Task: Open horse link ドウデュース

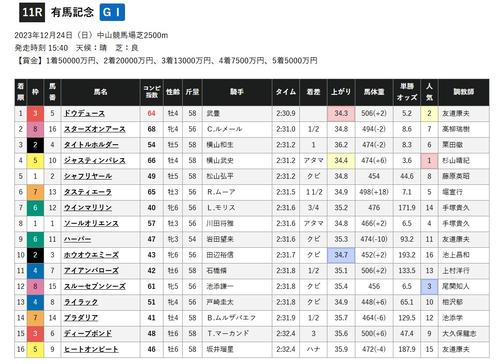Action: coord(84,114)
